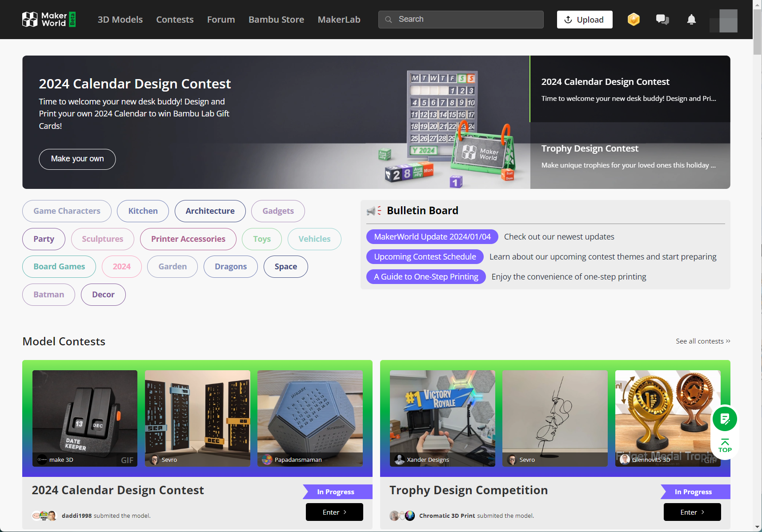762x532 pixels.
Task: Click Xander Designs author avatar
Action: click(x=400, y=460)
